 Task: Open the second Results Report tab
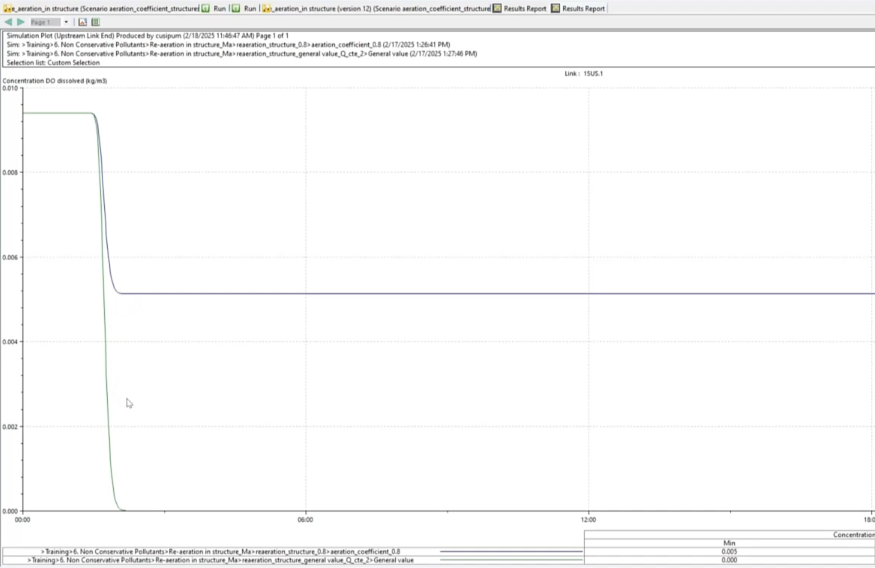coord(578,8)
